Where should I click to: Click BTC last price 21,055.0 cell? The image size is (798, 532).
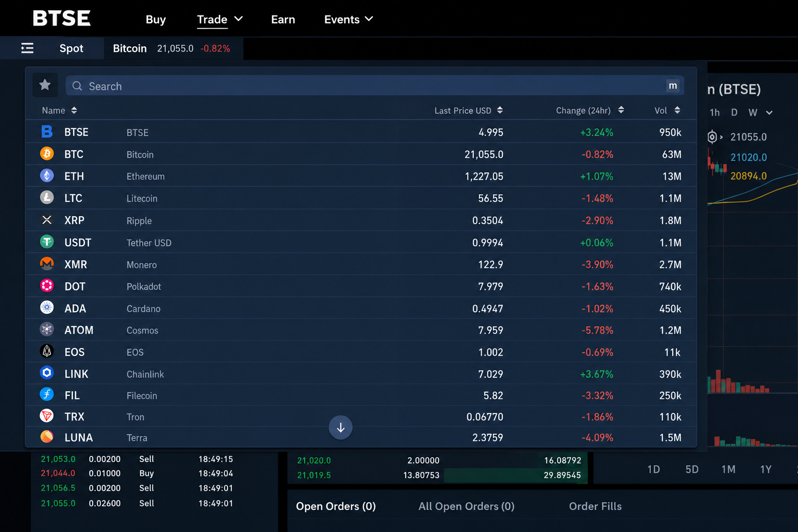pyautogui.click(x=484, y=154)
